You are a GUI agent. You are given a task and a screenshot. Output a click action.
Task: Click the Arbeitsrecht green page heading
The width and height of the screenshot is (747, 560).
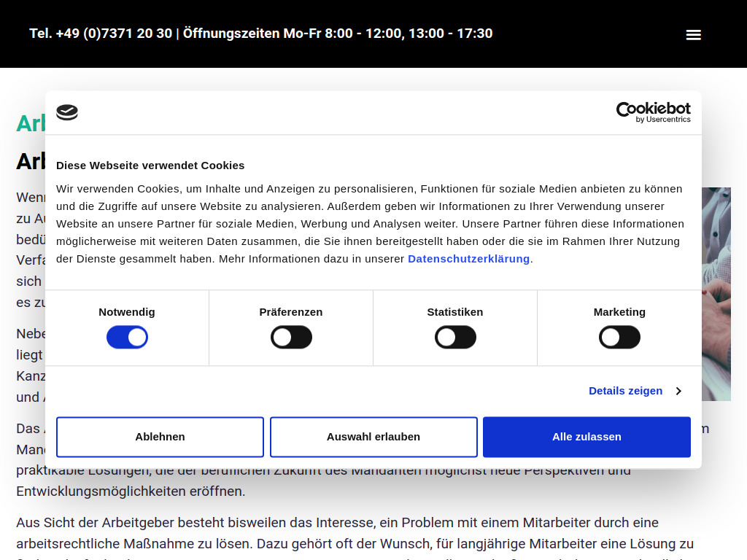coord(26,123)
